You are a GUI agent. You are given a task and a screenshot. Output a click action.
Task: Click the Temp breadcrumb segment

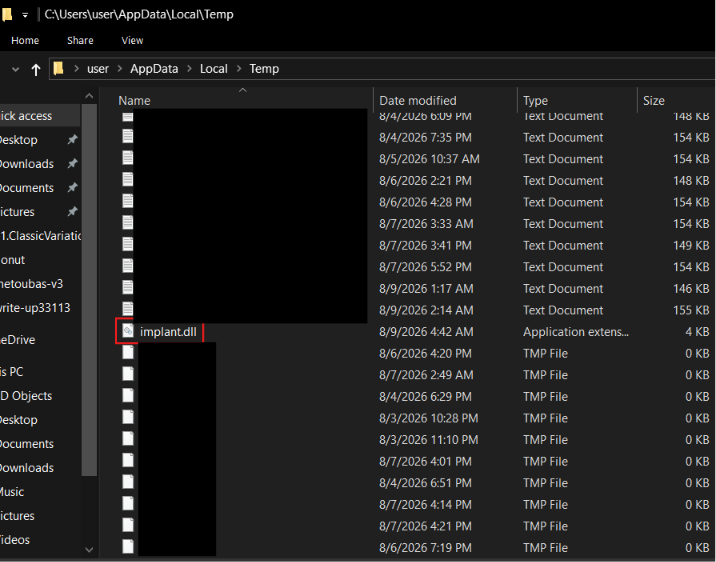pos(264,69)
